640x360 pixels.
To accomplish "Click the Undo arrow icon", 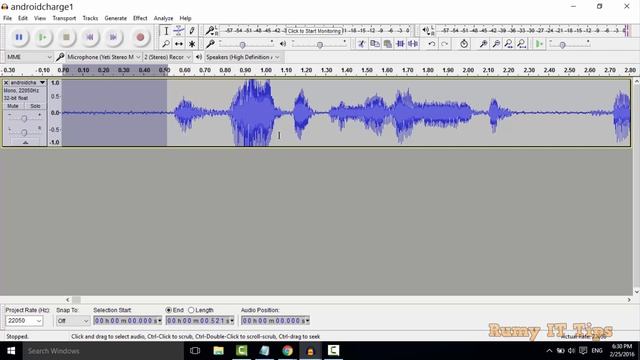I will point(431,44).
